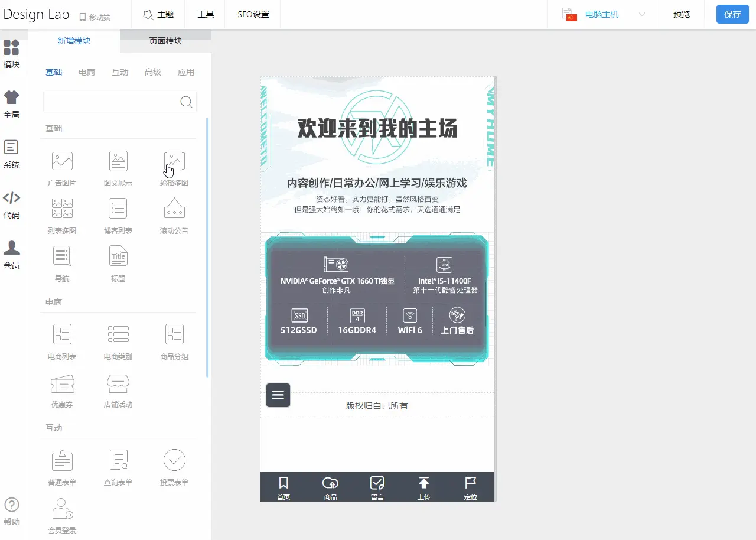This screenshot has height=540, width=756.
Task: Add the 轮播多图 carousel module
Action: click(x=174, y=161)
